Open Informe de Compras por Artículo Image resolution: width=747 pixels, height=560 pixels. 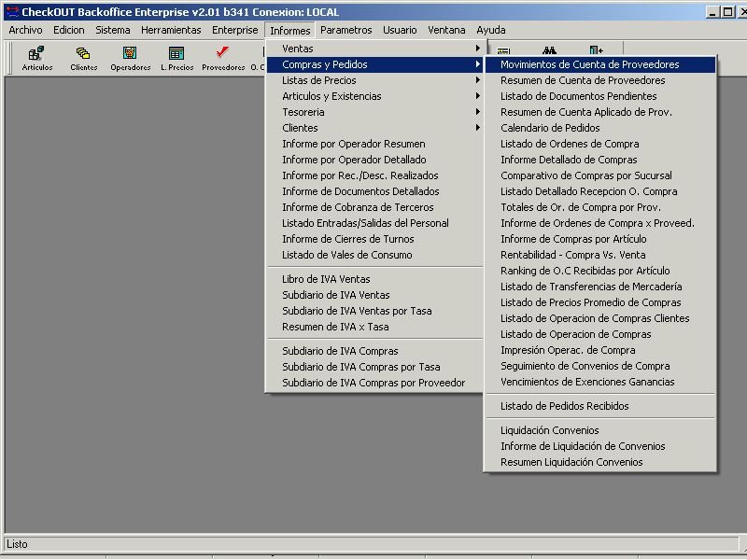[600, 239]
